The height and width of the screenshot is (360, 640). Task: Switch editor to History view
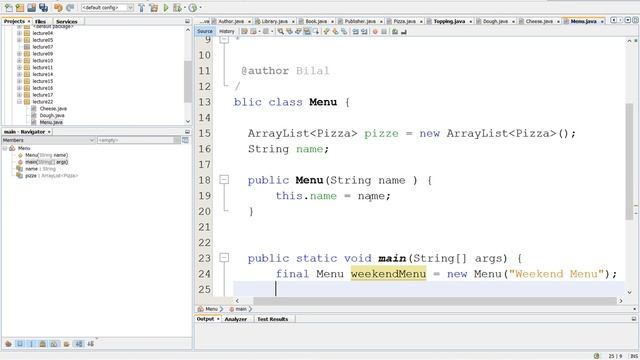[x=227, y=31]
